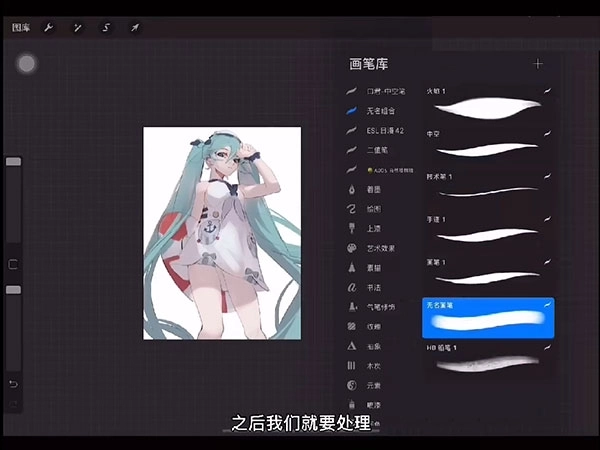Click the brush size slider handle

tap(13, 161)
